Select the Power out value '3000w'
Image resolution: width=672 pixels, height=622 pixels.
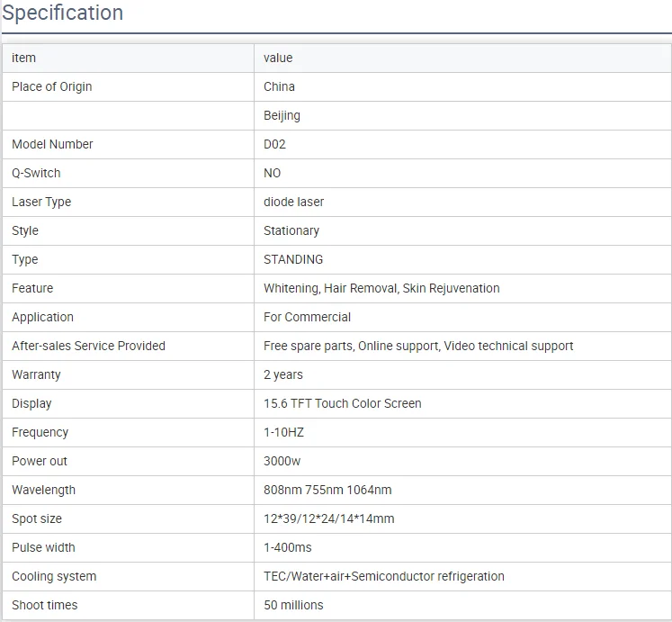pyautogui.click(x=282, y=461)
